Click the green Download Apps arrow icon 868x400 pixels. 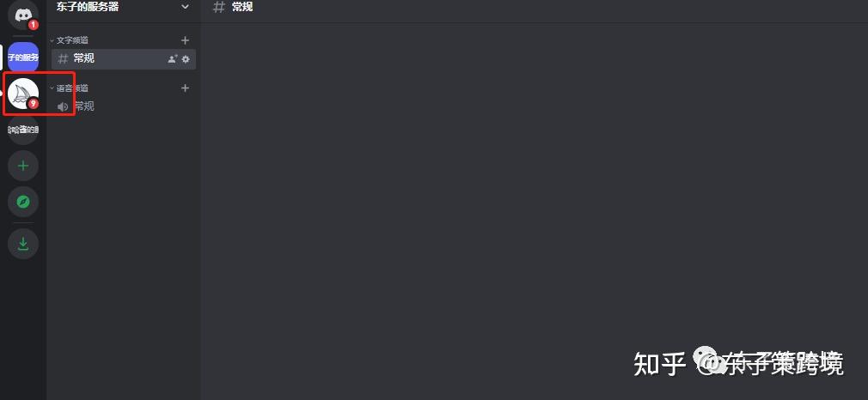pyautogui.click(x=22, y=244)
